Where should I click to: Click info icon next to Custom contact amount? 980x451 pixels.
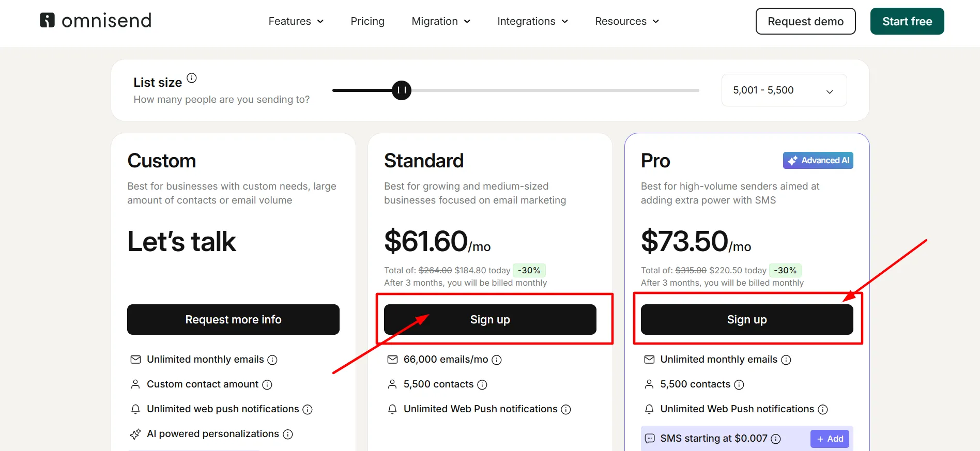click(267, 384)
